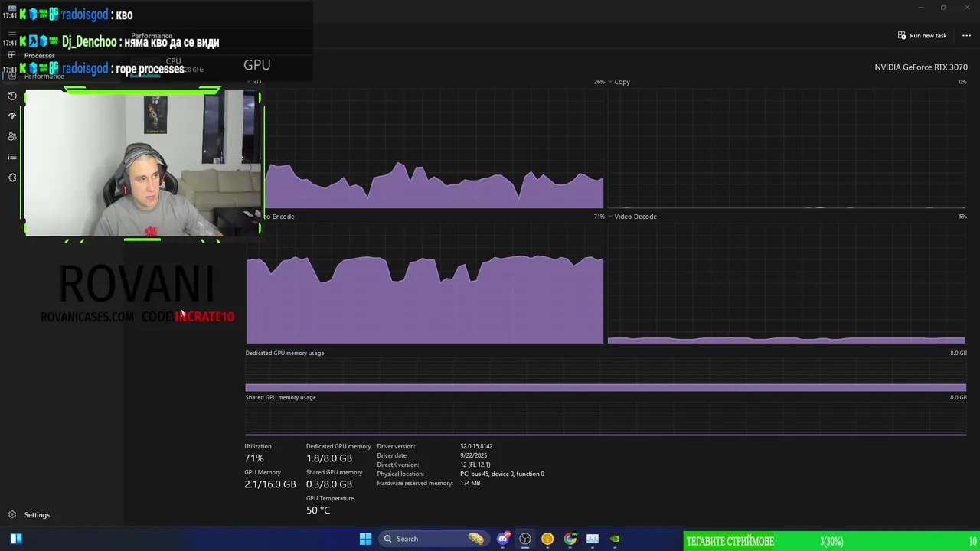Click the 1.8/8.0 GB dedicated memory value
980x551 pixels.
click(329, 458)
